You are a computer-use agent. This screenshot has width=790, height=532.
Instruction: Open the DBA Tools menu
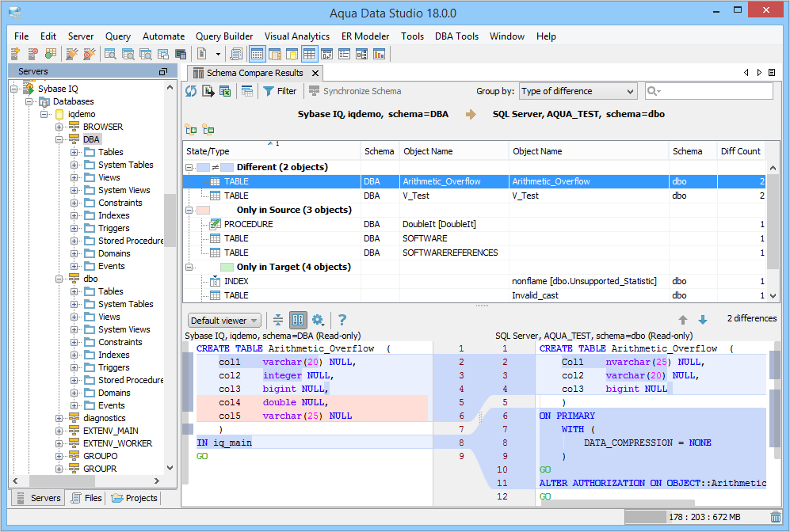[456, 36]
